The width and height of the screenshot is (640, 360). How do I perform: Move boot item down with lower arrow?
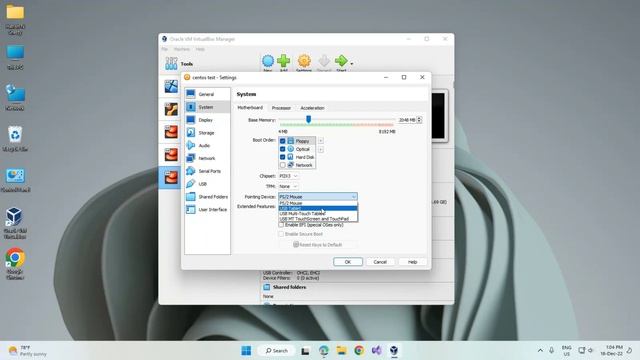pyautogui.click(x=321, y=149)
